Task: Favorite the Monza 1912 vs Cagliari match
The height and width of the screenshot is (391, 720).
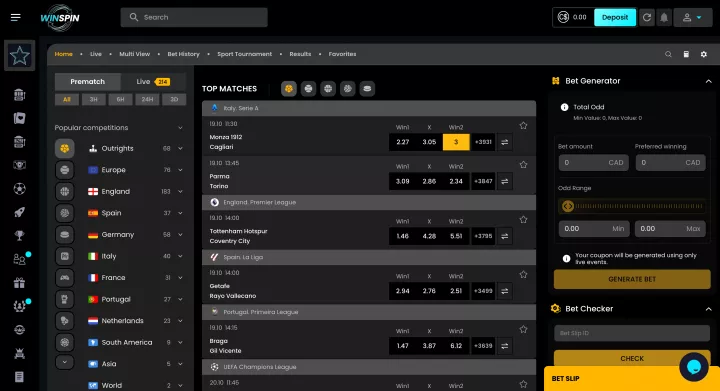Action: point(523,126)
